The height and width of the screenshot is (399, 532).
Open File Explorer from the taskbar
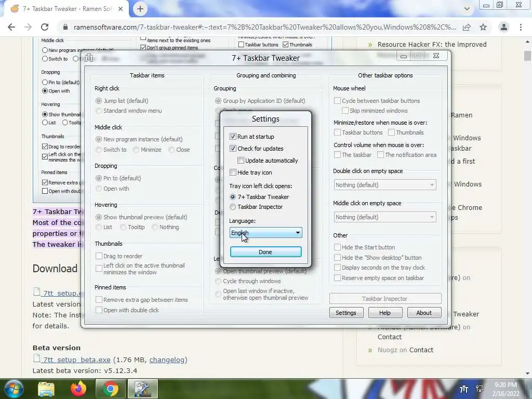(46, 389)
